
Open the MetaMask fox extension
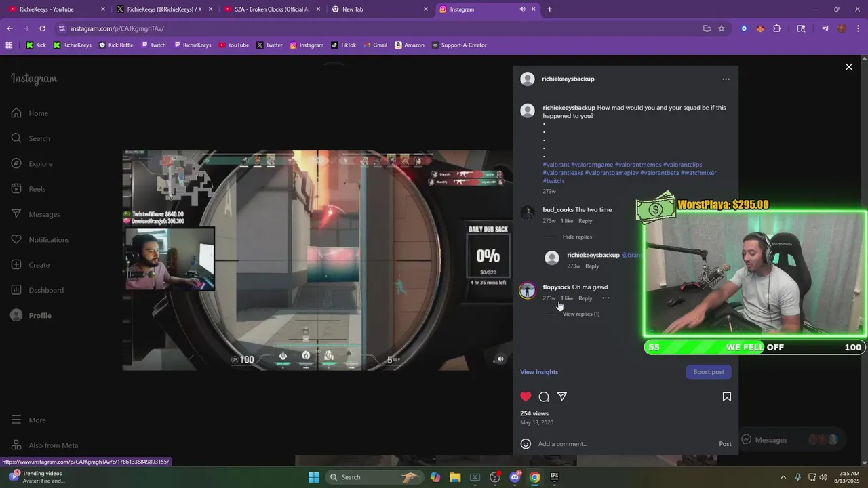pos(760,28)
